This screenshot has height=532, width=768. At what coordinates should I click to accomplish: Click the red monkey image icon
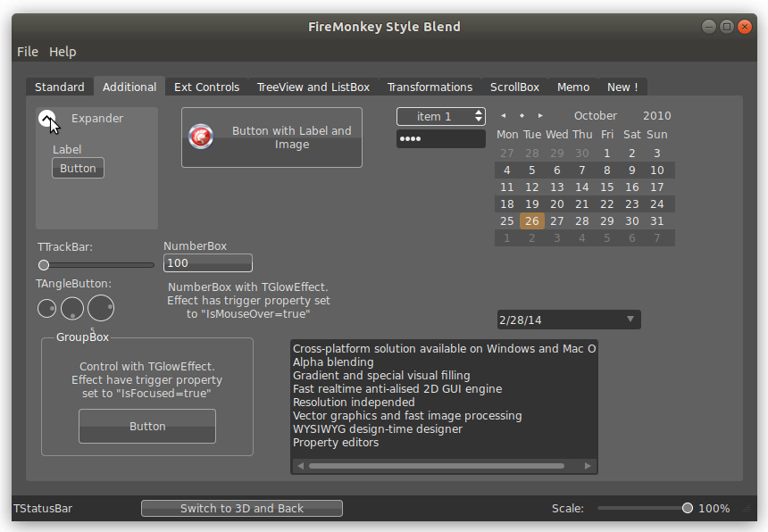point(201,137)
